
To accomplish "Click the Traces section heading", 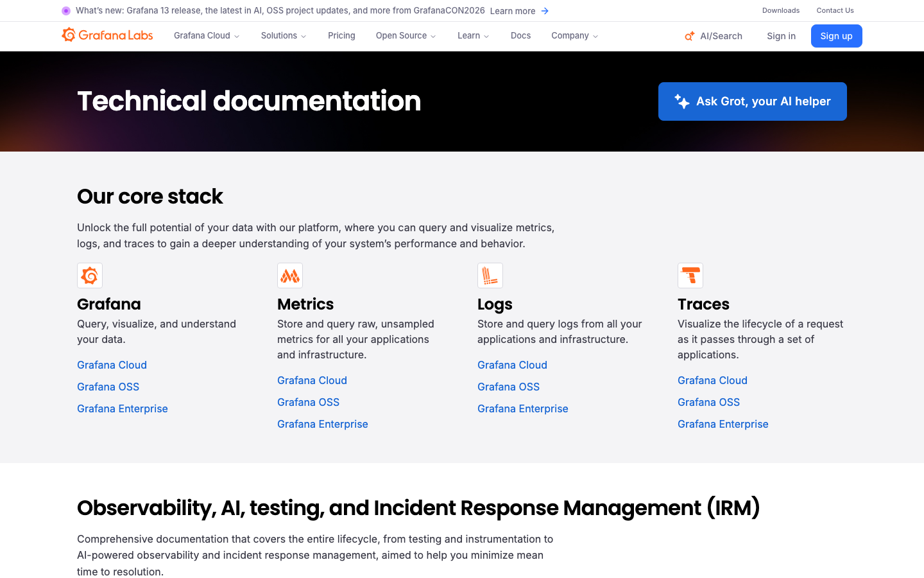I will [x=703, y=304].
